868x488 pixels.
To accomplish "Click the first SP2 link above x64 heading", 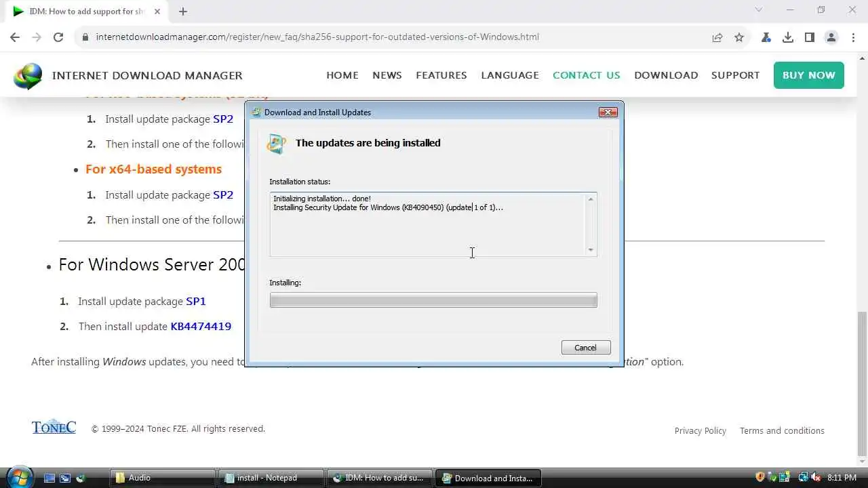I will coord(223,119).
